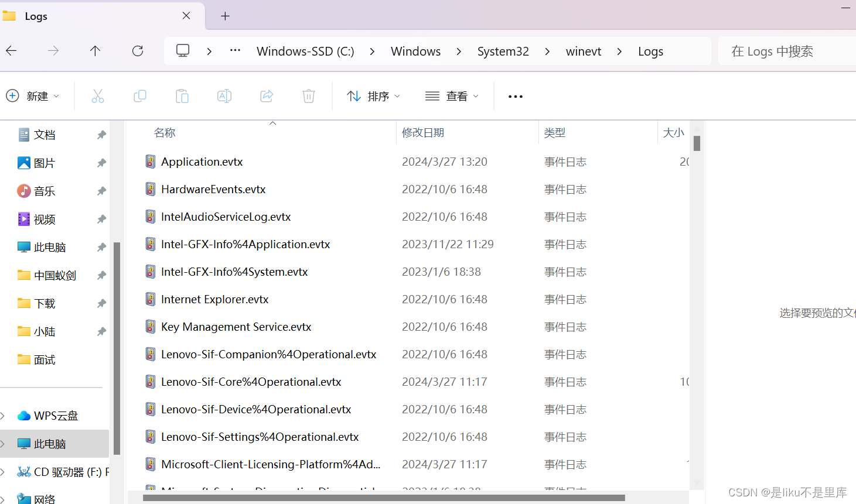Image resolution: width=856 pixels, height=504 pixels.
Task: Navigate up one folder level
Action: click(95, 51)
